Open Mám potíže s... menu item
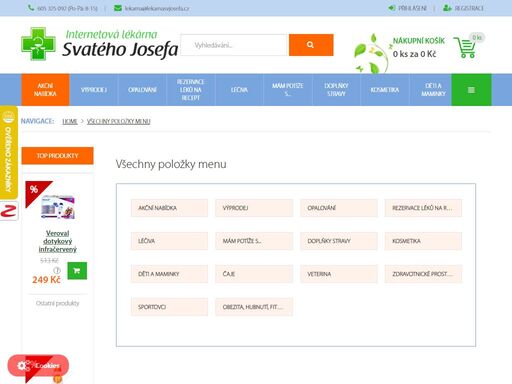The width and height of the screenshot is (512, 384). pos(288,90)
